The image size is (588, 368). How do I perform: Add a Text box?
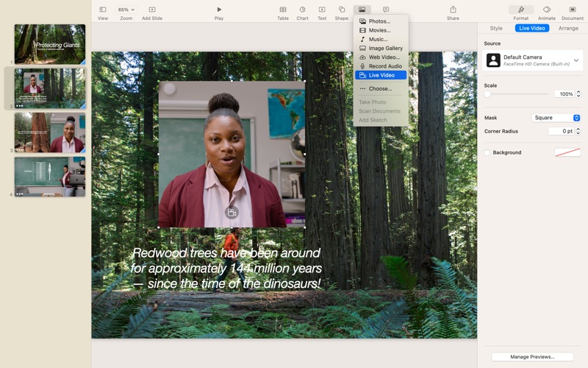point(322,10)
